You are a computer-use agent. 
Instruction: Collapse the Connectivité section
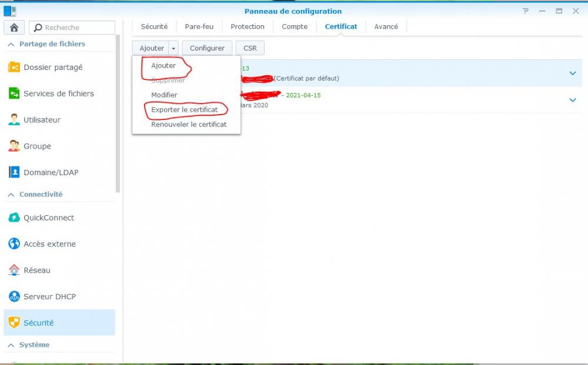click(11, 195)
